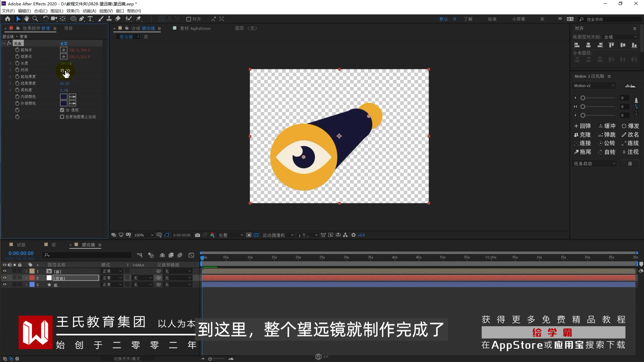Click the 回弹 button in Motion panel
644x362 pixels.
click(582, 126)
